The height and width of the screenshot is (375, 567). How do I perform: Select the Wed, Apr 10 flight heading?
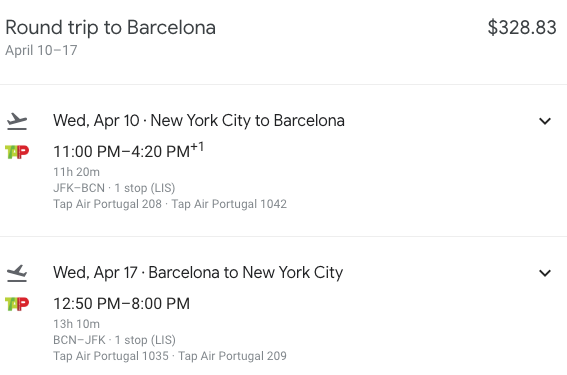[x=199, y=121]
